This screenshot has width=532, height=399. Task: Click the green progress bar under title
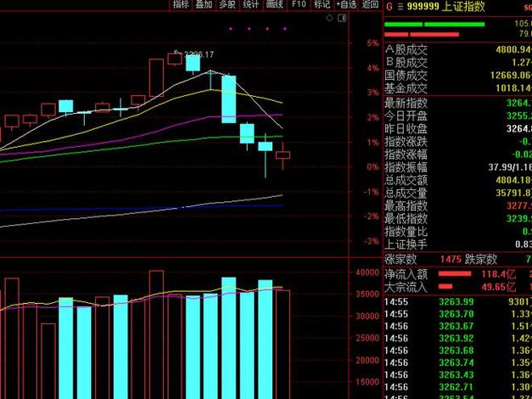point(434,25)
